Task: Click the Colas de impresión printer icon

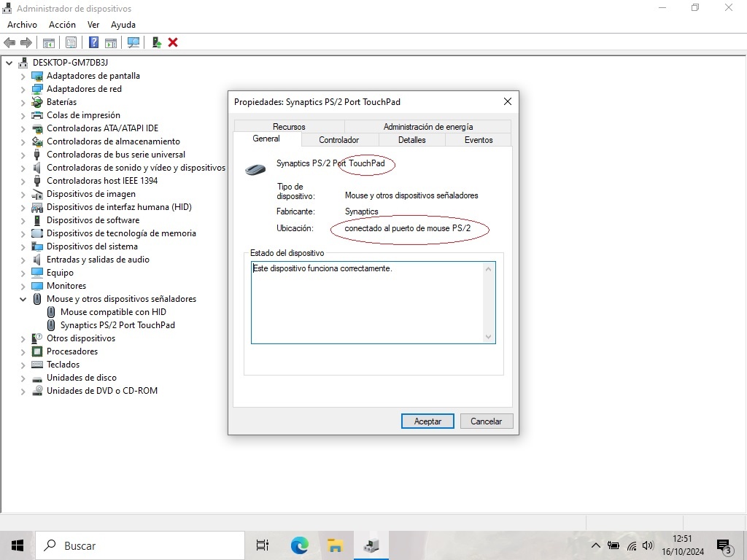Action: coord(37,115)
